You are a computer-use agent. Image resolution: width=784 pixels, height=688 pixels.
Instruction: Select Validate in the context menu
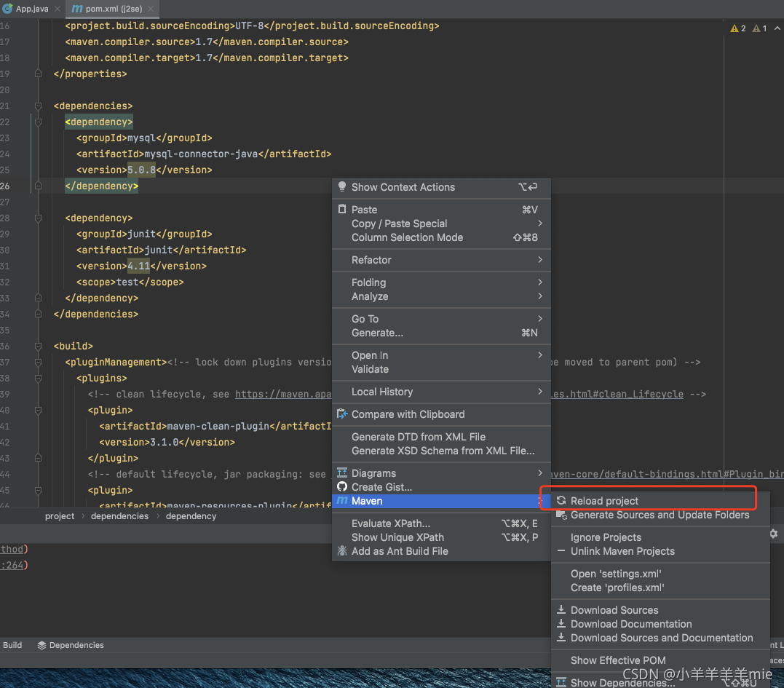pyautogui.click(x=441, y=370)
